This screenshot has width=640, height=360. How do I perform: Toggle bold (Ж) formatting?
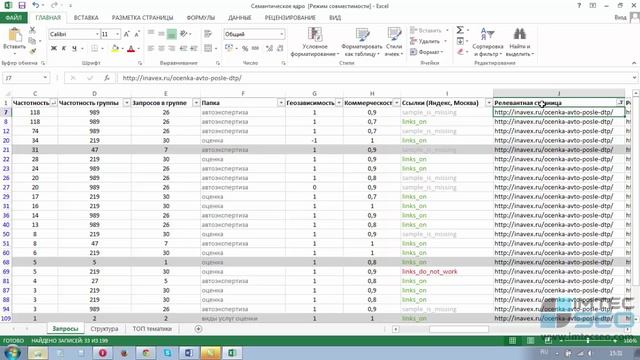tap(53, 49)
